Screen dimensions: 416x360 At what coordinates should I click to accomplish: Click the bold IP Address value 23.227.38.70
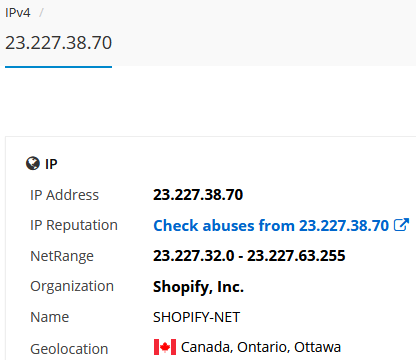point(198,195)
